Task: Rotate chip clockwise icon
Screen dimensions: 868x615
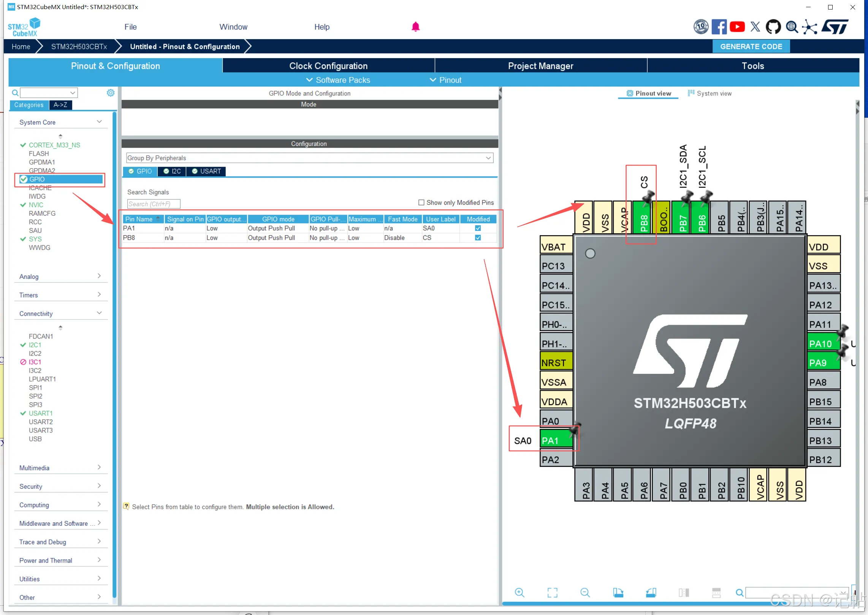Action: point(618,592)
